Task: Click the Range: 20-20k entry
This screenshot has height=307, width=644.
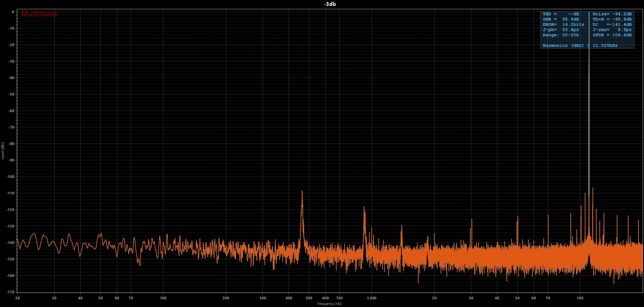Action: [x=561, y=35]
